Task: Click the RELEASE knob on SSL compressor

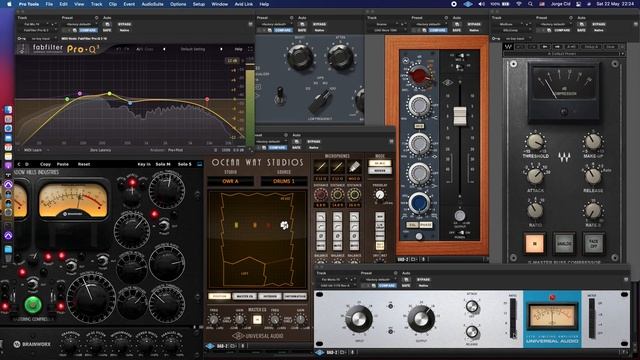Action: click(593, 176)
